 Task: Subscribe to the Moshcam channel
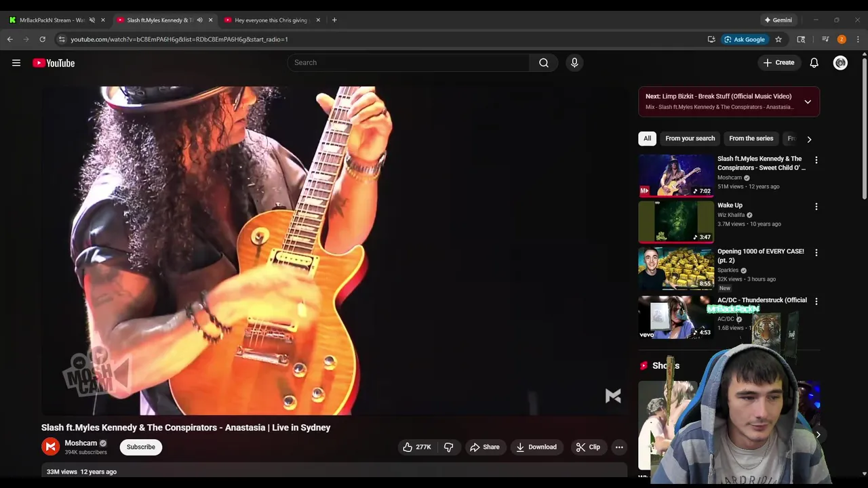pyautogui.click(x=141, y=447)
